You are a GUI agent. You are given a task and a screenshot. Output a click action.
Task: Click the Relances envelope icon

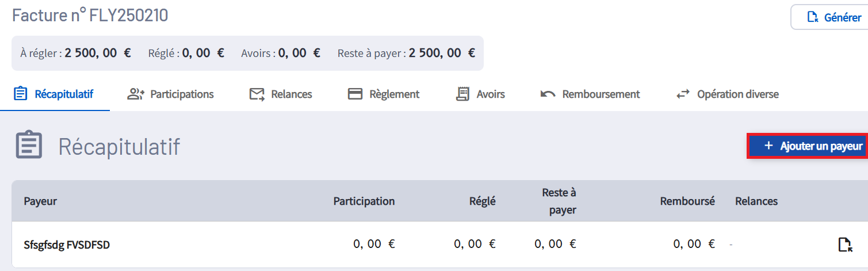[257, 94]
